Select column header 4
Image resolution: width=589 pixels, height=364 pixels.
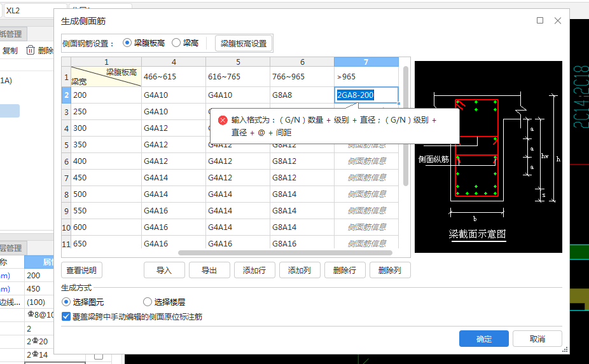tap(174, 62)
